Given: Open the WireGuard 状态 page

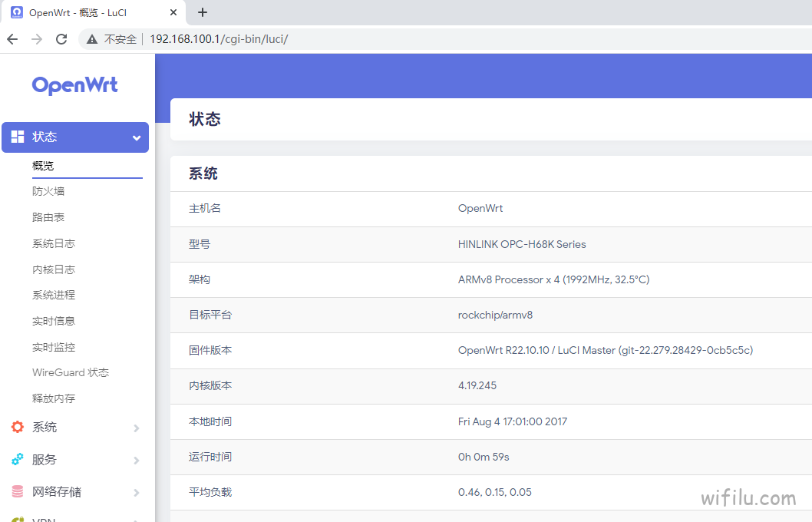Looking at the screenshot, I should pyautogui.click(x=71, y=373).
